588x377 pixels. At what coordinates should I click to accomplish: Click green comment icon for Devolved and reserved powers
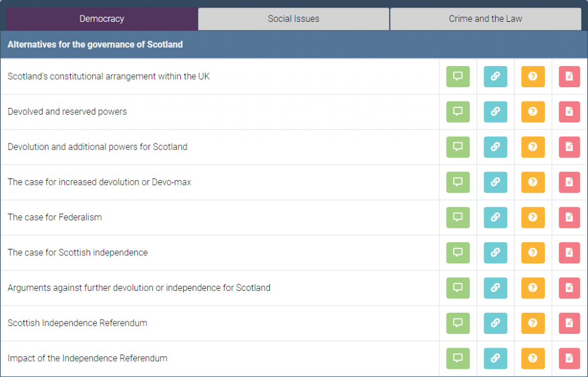click(458, 112)
